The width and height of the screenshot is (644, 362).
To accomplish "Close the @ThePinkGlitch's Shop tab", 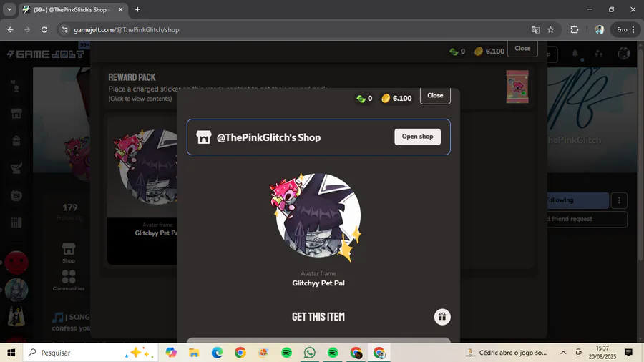I will [120, 9].
